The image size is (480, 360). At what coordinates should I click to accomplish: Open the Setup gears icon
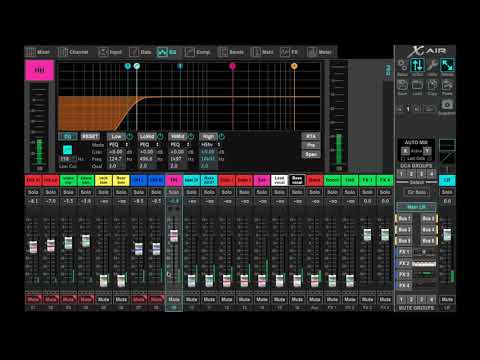click(x=402, y=65)
